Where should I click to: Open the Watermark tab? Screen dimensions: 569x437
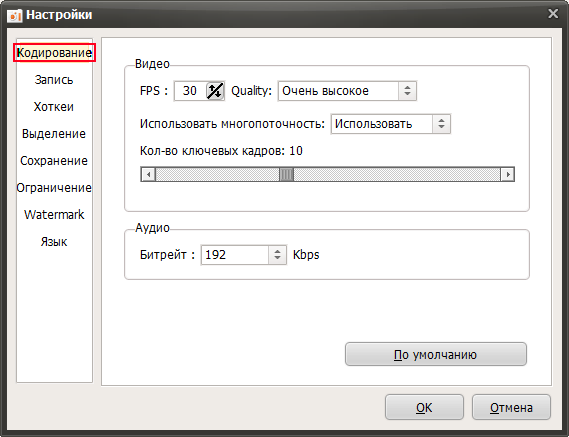pos(54,215)
